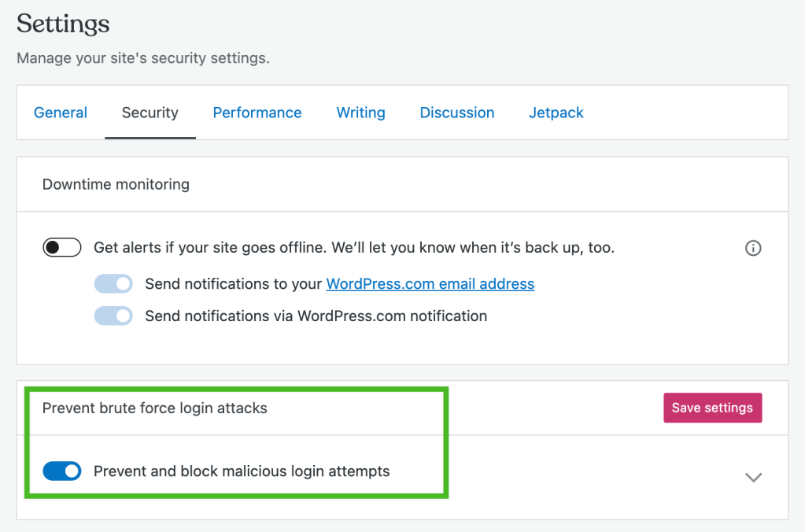
Task: Open the Discussion tab
Action: pos(457,113)
